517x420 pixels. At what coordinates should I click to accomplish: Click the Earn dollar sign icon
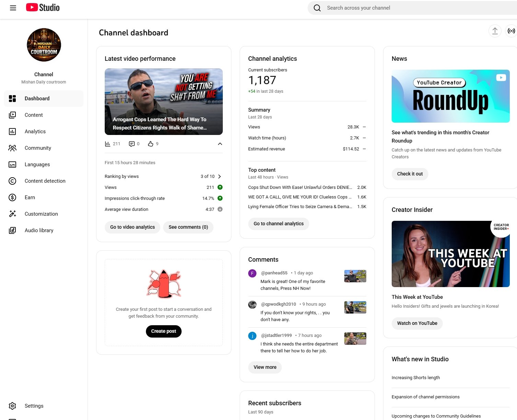(x=12, y=197)
